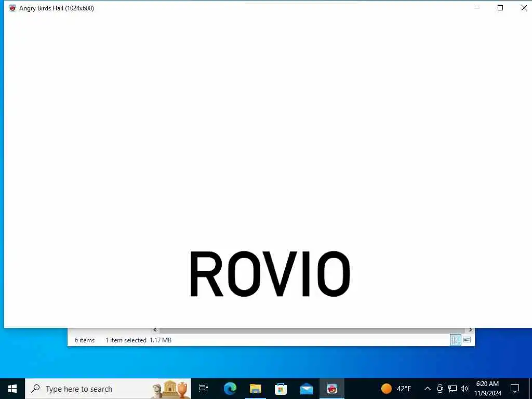Switch File Explorer to large icons view
This screenshot has height=399, width=532.
pos(467,340)
